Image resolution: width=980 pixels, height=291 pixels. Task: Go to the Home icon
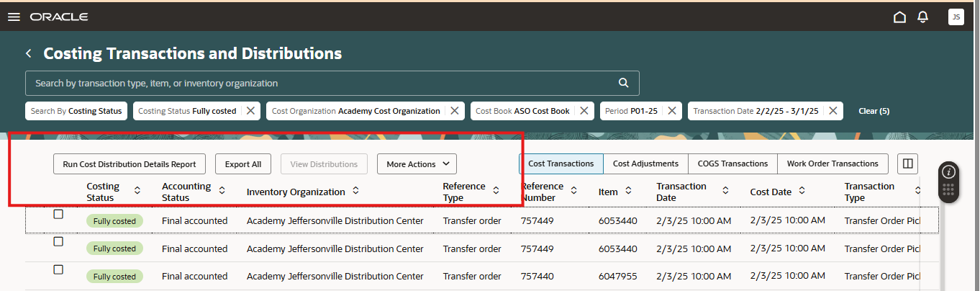[899, 17]
